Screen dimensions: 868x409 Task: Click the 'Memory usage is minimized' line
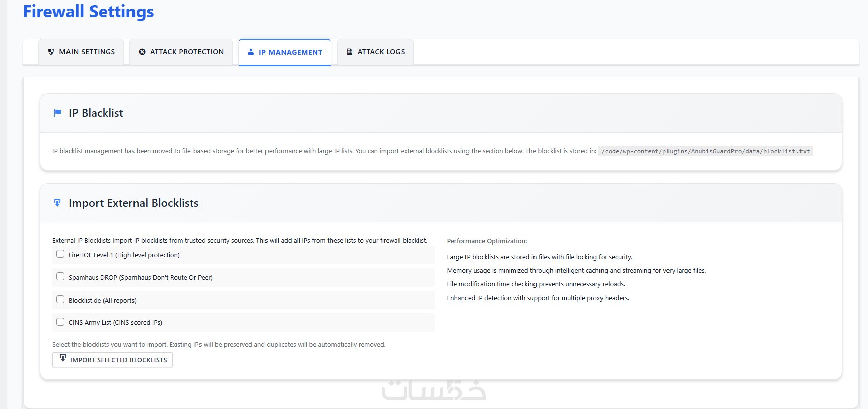[x=576, y=271]
